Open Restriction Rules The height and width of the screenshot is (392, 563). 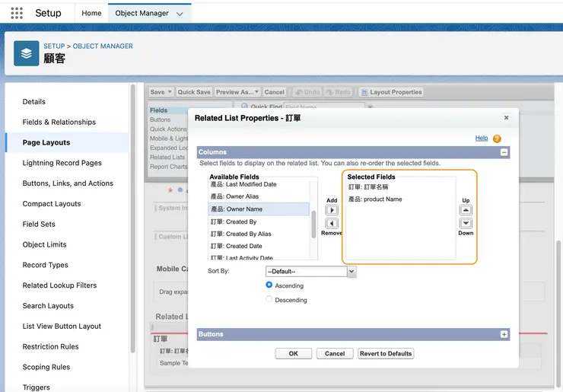point(51,347)
